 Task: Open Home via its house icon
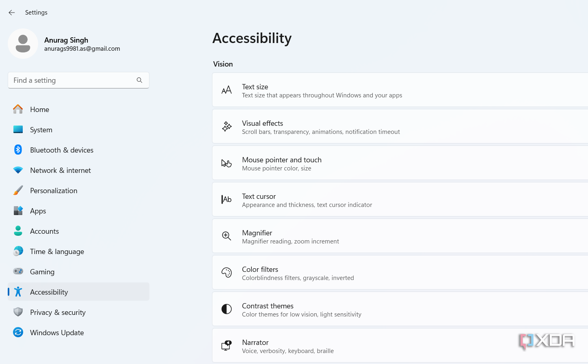(18, 110)
